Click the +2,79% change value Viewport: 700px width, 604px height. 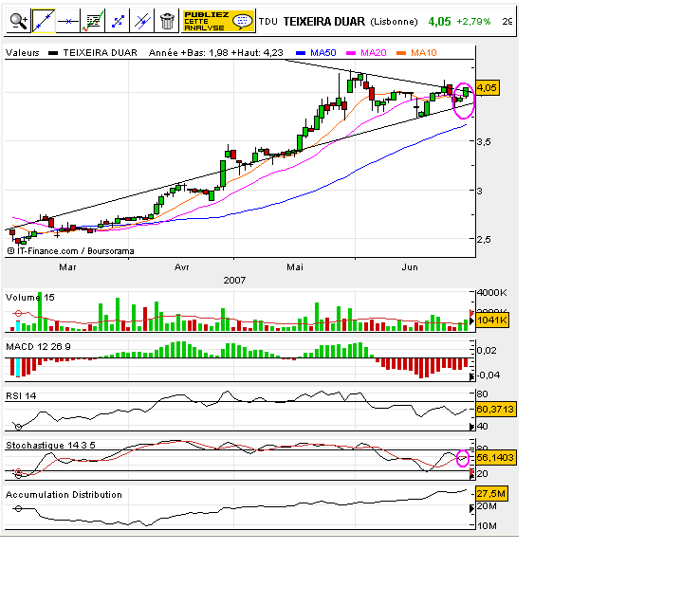[x=473, y=22]
